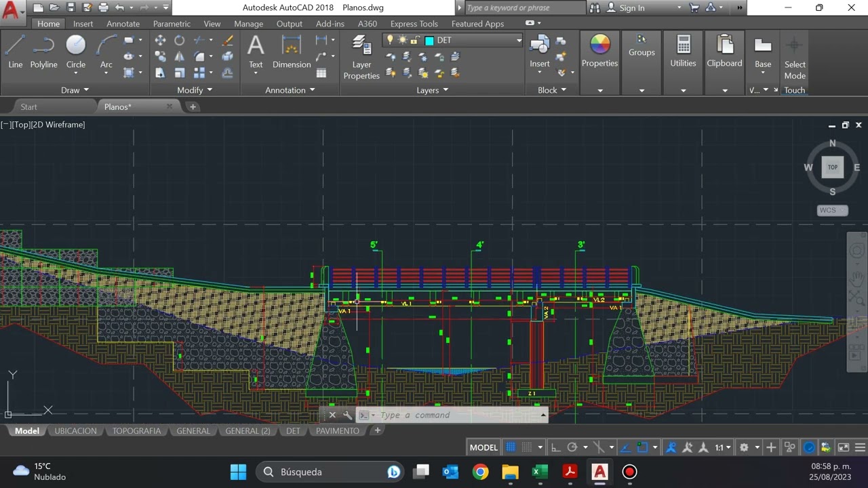The image size is (868, 488).
Task: Click the Workspace Switching gear icon
Action: [x=744, y=447]
